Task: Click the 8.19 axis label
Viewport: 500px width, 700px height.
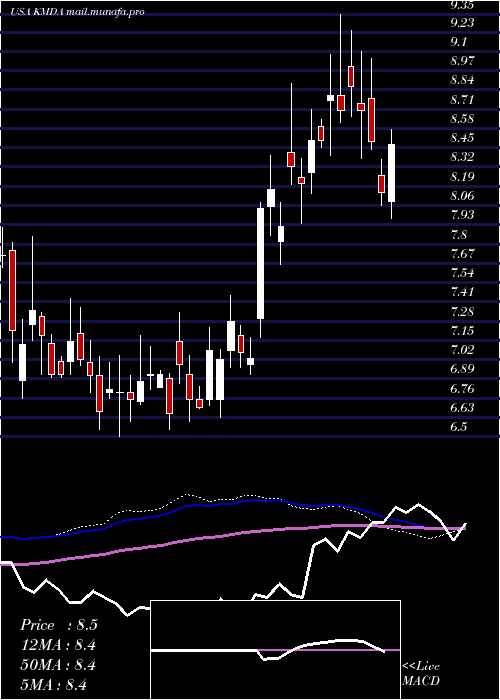Action: 462,176
